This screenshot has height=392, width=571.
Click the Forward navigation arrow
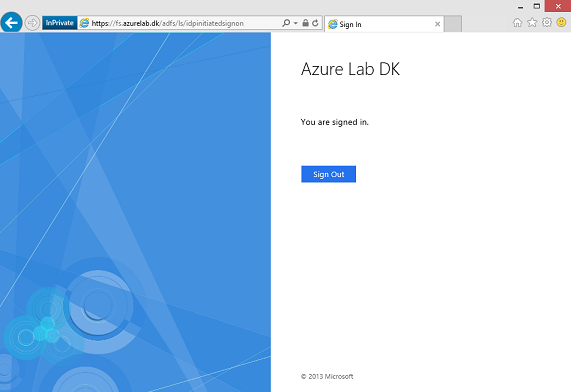(32, 23)
